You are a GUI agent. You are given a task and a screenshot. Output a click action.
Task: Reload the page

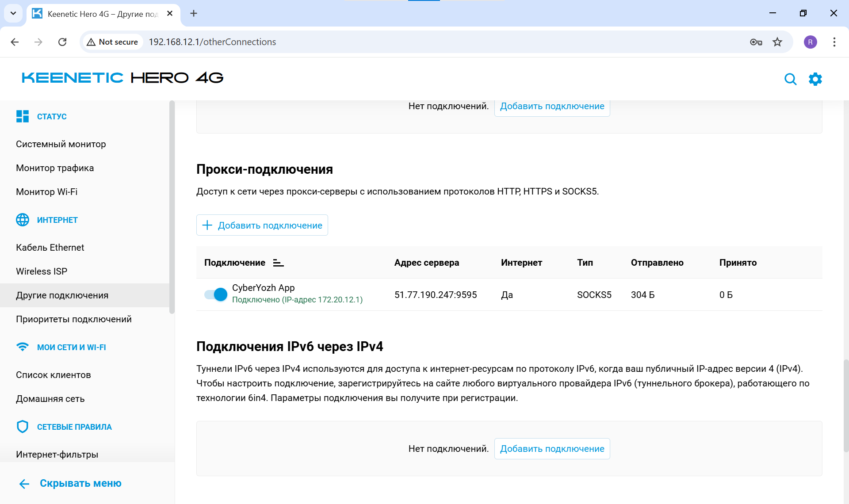click(62, 42)
